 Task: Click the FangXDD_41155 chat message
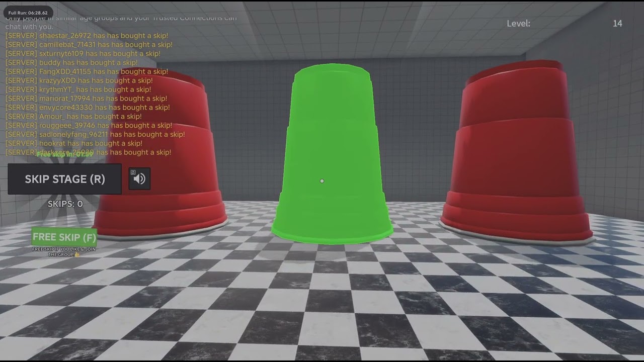[87, 72]
